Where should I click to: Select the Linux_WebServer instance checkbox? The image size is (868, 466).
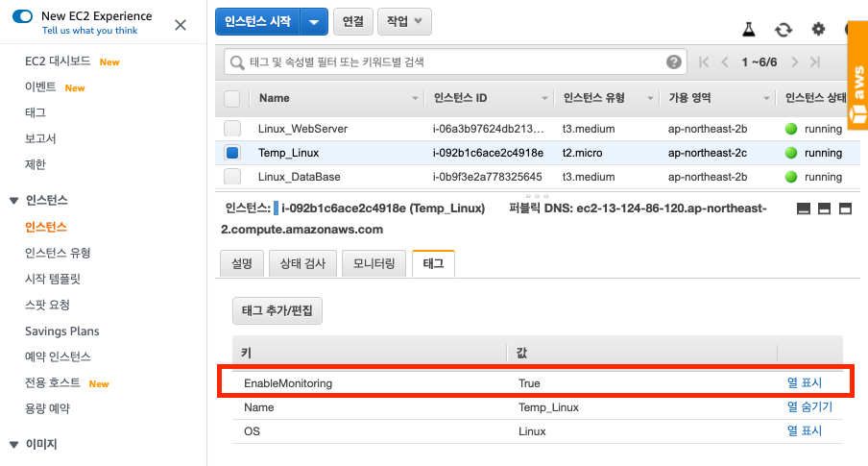(x=232, y=129)
